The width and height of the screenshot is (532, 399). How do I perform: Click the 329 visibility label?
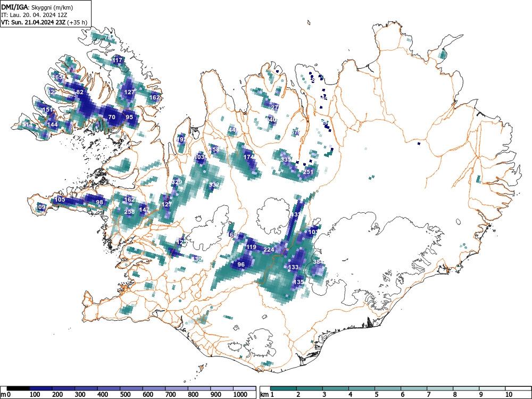click(x=177, y=182)
